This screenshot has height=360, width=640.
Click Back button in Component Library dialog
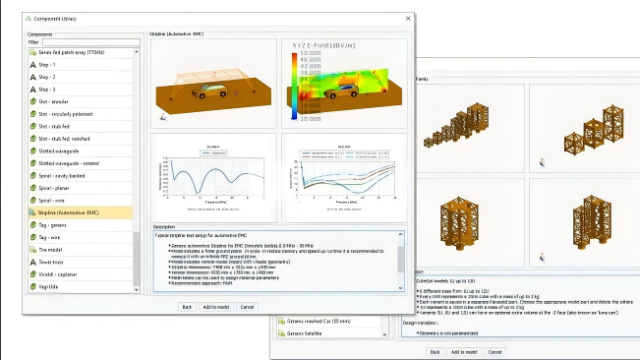coord(187,307)
